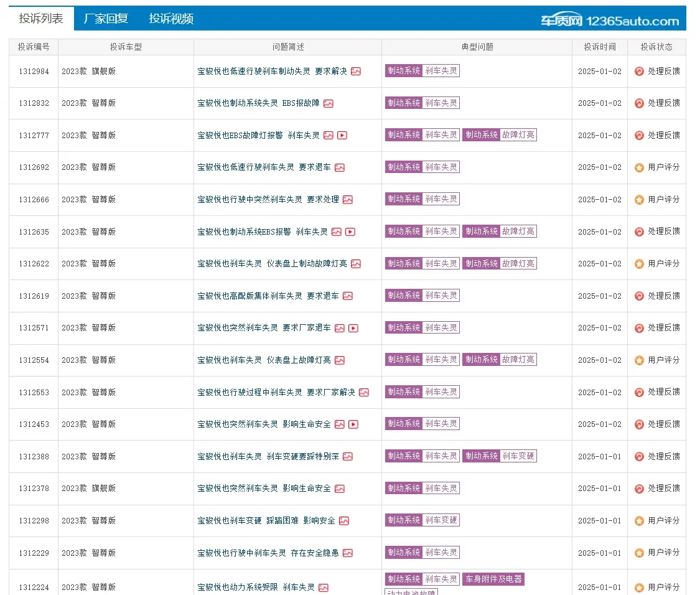Click the video icon on complaint 1312453

353,424
